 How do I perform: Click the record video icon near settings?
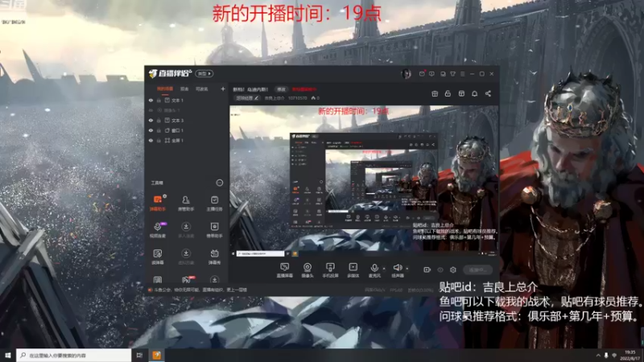pyautogui.click(x=427, y=269)
